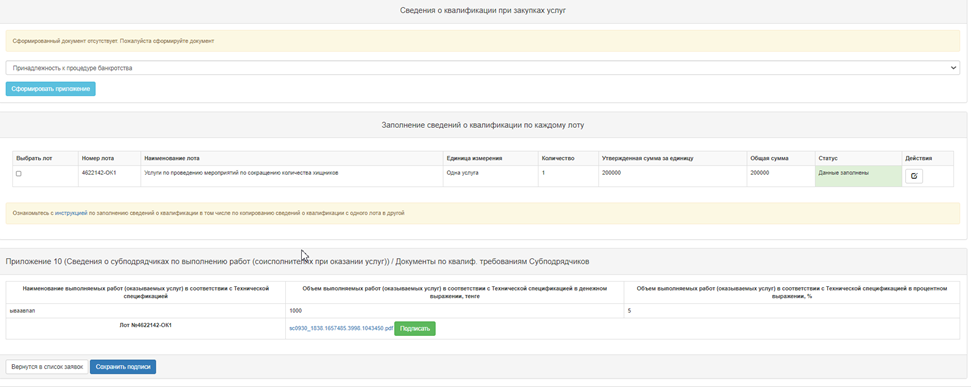Image resolution: width=971 pixels, height=387 pixels.
Task: Click the Сохранить подписи button
Action: [123, 367]
